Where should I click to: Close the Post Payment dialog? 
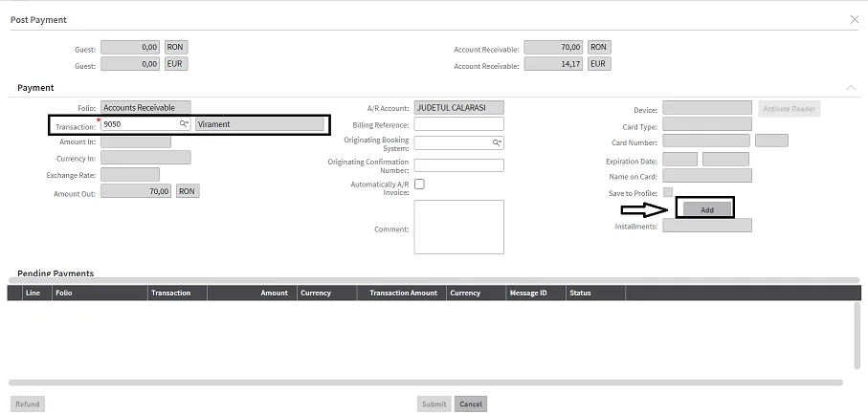[x=855, y=19]
